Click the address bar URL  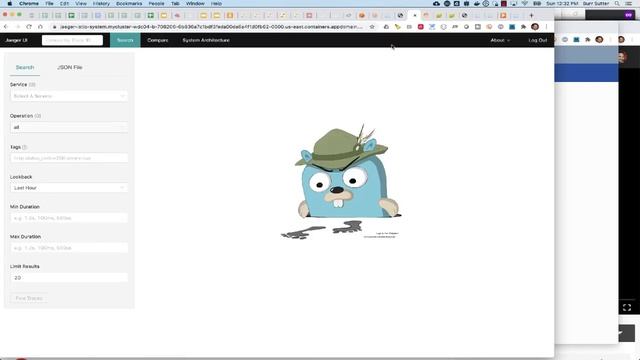pos(211,27)
